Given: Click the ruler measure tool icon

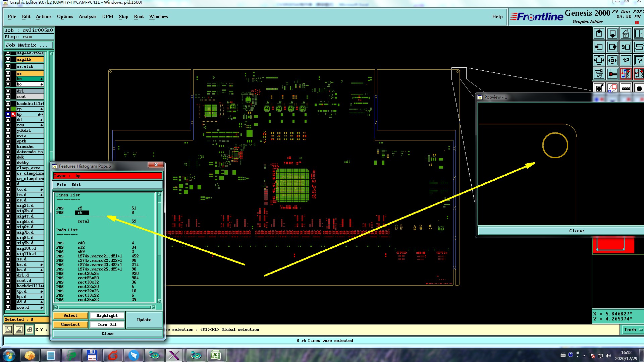Looking at the screenshot, I should 626,88.
